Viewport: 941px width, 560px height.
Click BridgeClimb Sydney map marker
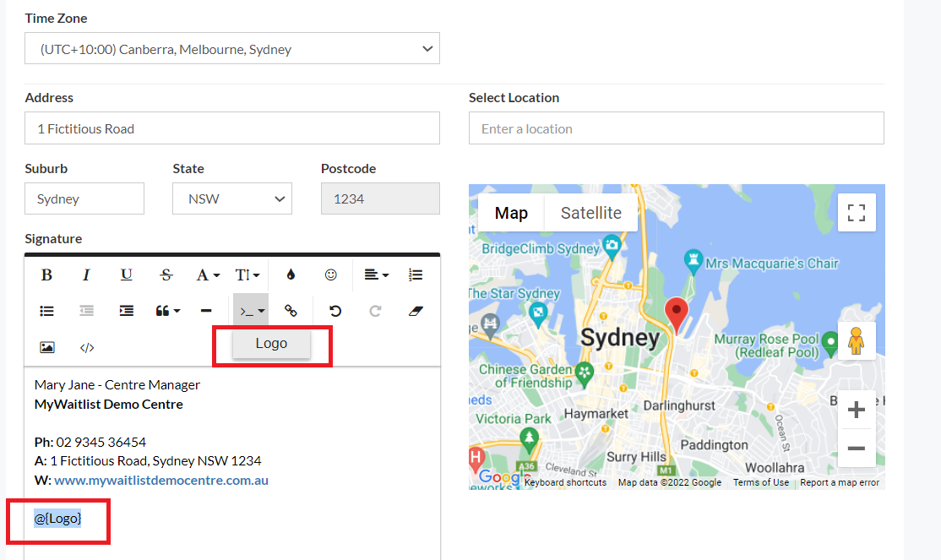tap(612, 246)
